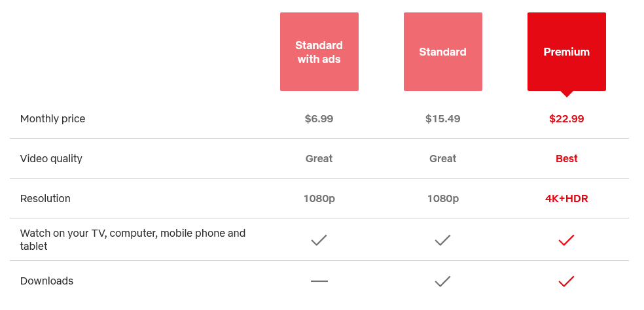Click Standard plan Great video quality
Viewport: 644px width, 310px height.
click(x=442, y=159)
